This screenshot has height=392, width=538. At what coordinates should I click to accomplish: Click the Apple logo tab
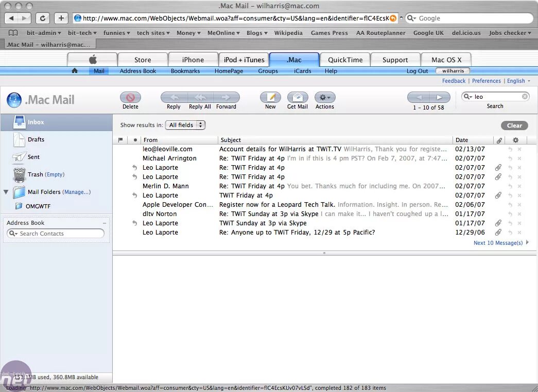pos(93,60)
